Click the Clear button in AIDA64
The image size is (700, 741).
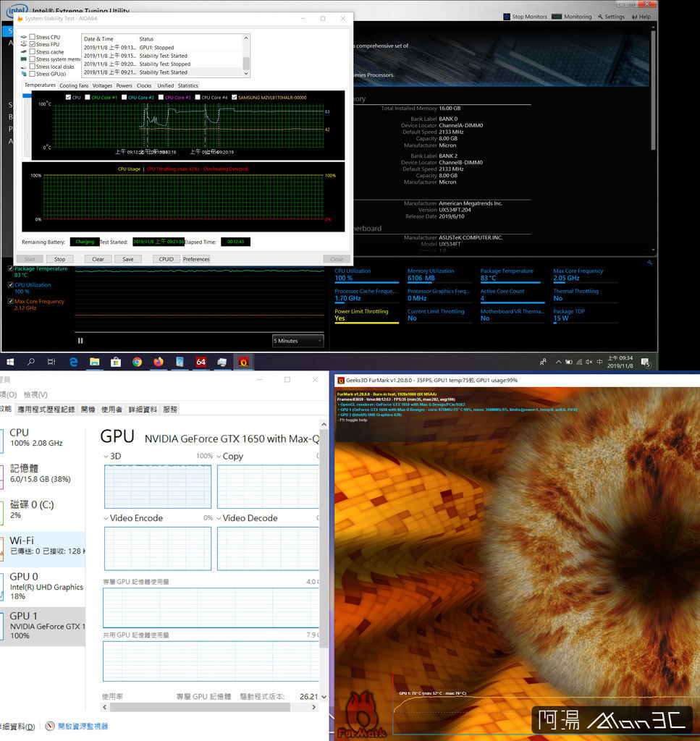[98, 259]
